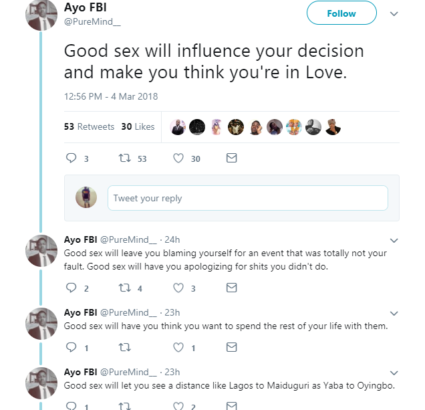Image resolution: width=425 pixels, height=410 pixels.
Task: Open the 12:56 PM - 4 Mar 2018 timestamp
Action: [x=111, y=97]
